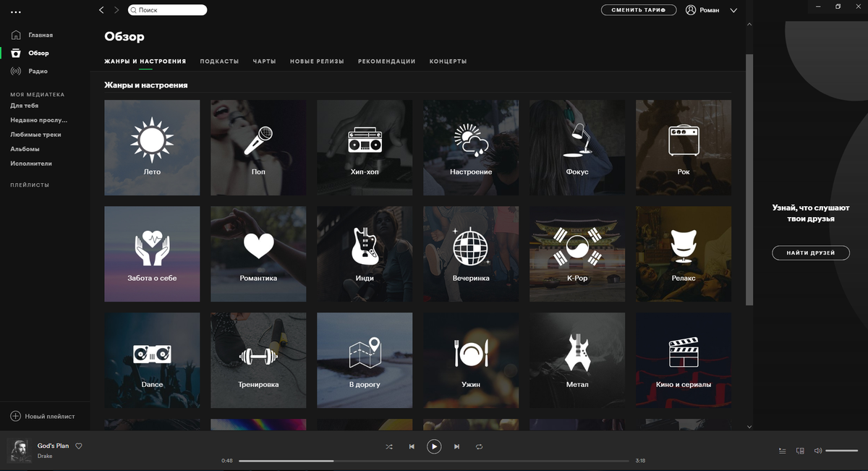Screen dimensions: 868x471
Task: Go back with the left arrow
Action: (101, 10)
